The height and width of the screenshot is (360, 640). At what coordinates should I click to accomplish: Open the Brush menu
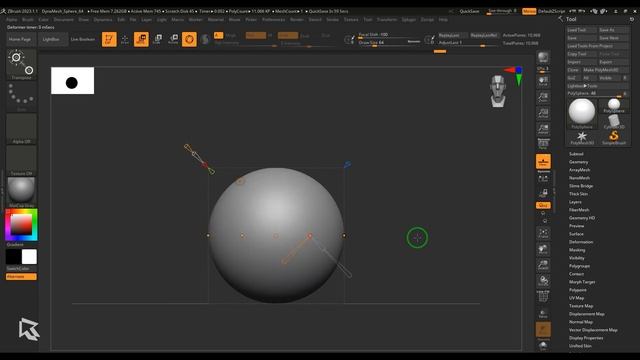tap(28, 20)
